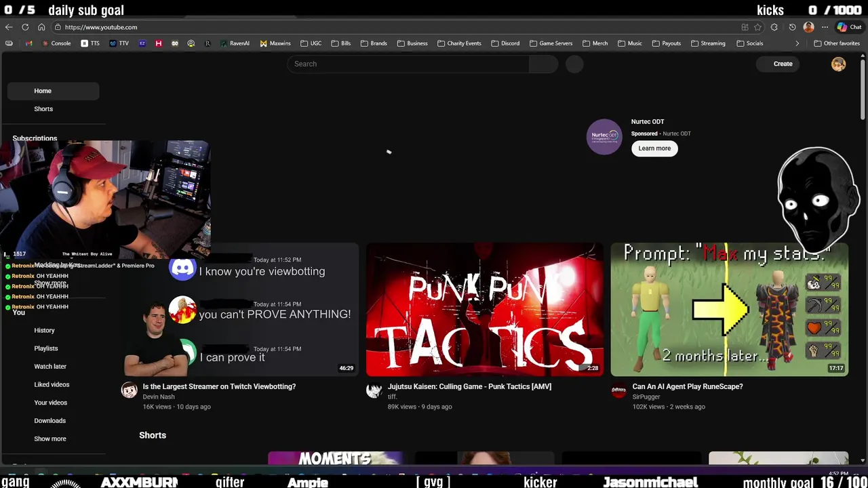View site info via the lock icon

coord(59,27)
